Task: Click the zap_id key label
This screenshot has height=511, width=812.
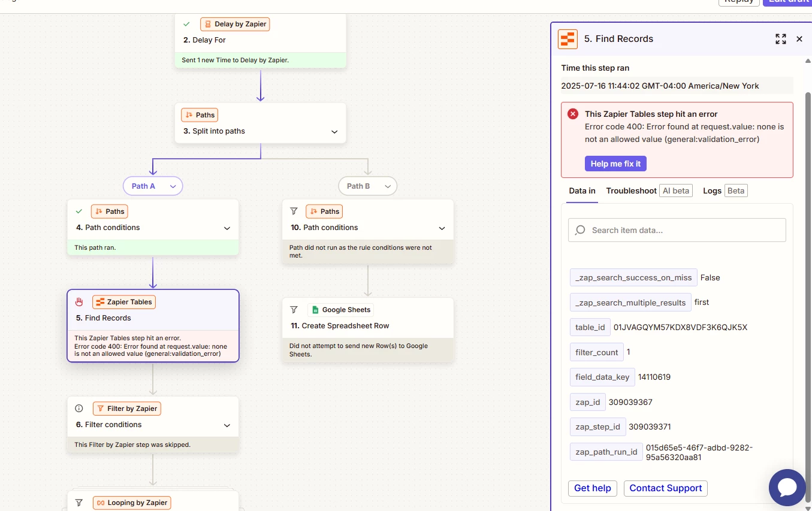Action: tap(587, 402)
